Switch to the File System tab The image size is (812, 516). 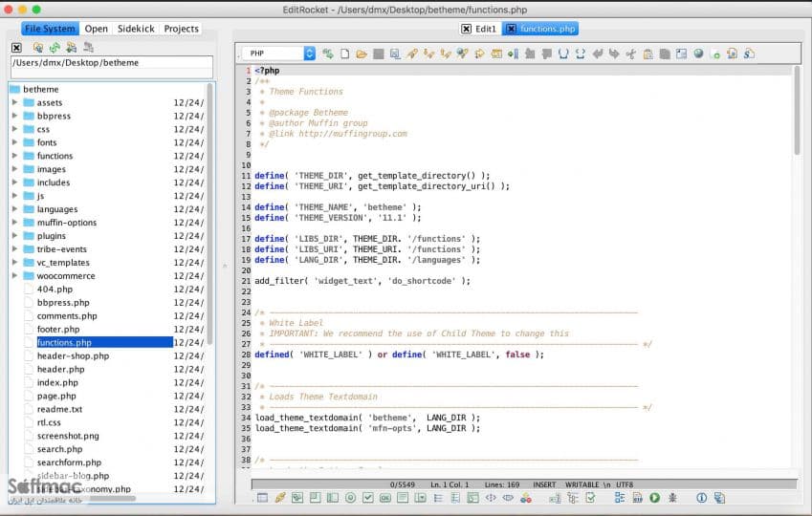point(51,29)
